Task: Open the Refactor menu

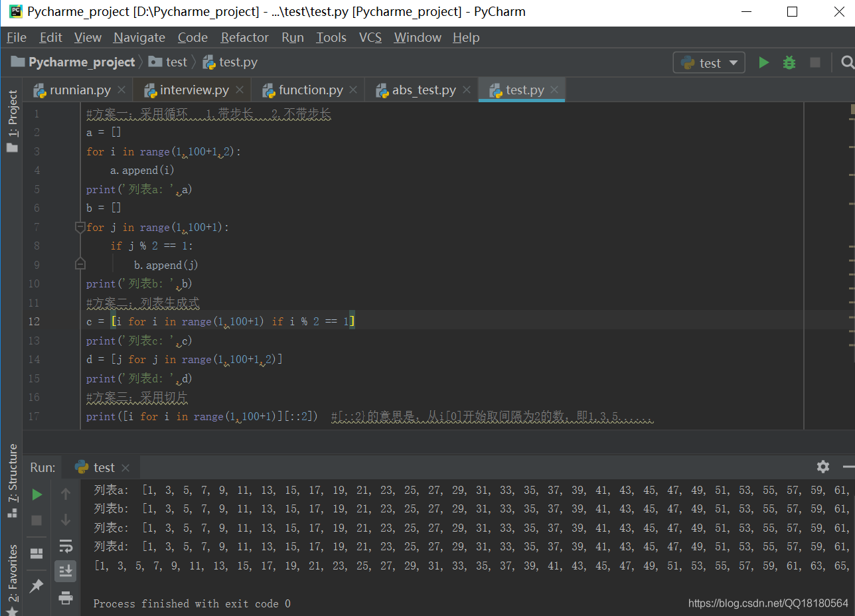Action: [x=245, y=37]
